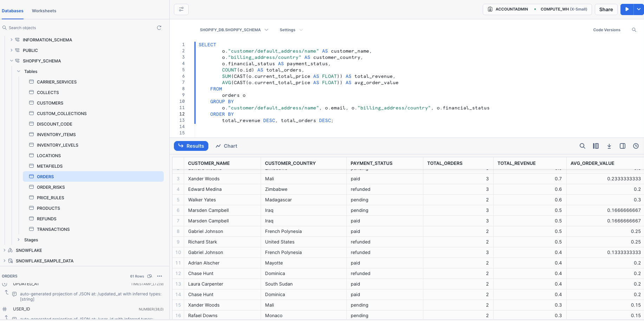Select the ORDER_RISKS table

click(51, 187)
